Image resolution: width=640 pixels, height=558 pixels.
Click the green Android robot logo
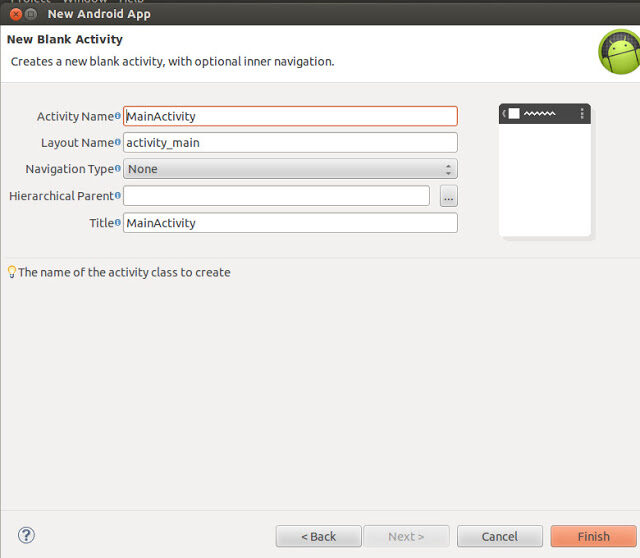coord(618,52)
